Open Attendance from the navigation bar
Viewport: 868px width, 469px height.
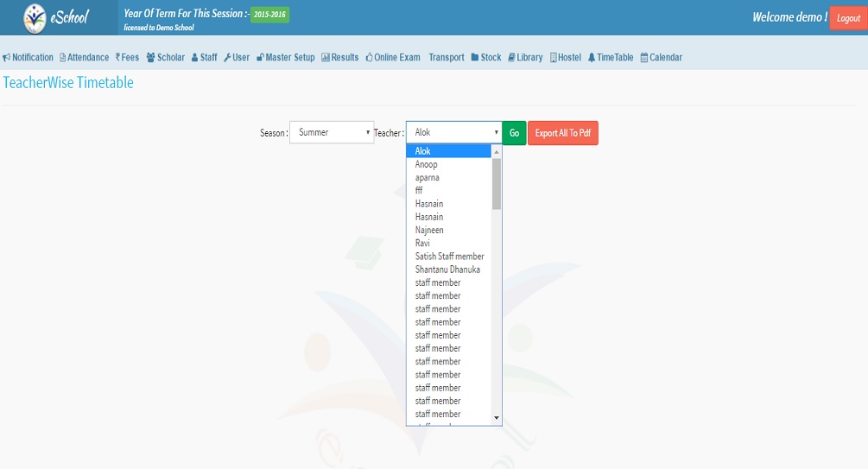[x=84, y=58]
